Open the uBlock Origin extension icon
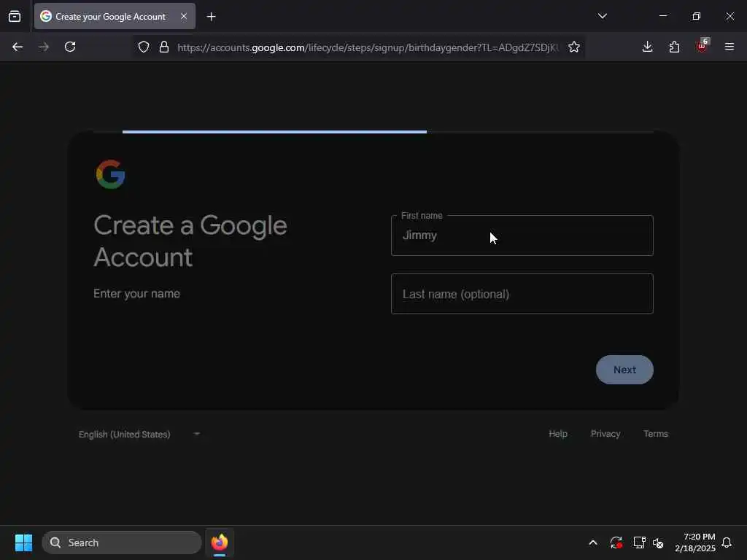This screenshot has width=747, height=560. 703,46
